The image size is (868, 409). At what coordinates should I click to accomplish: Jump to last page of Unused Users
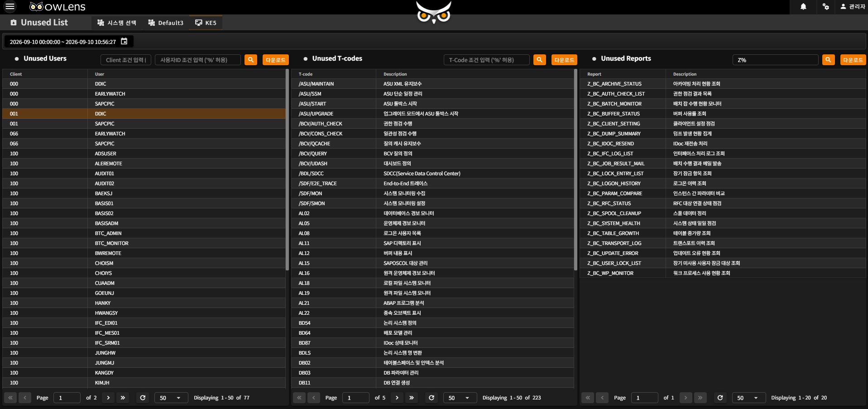click(x=123, y=398)
